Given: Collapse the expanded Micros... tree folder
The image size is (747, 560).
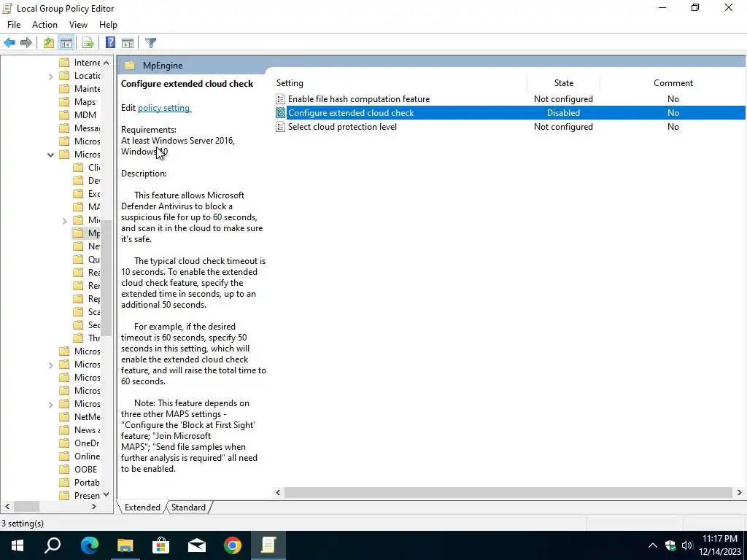Looking at the screenshot, I should (x=50, y=155).
